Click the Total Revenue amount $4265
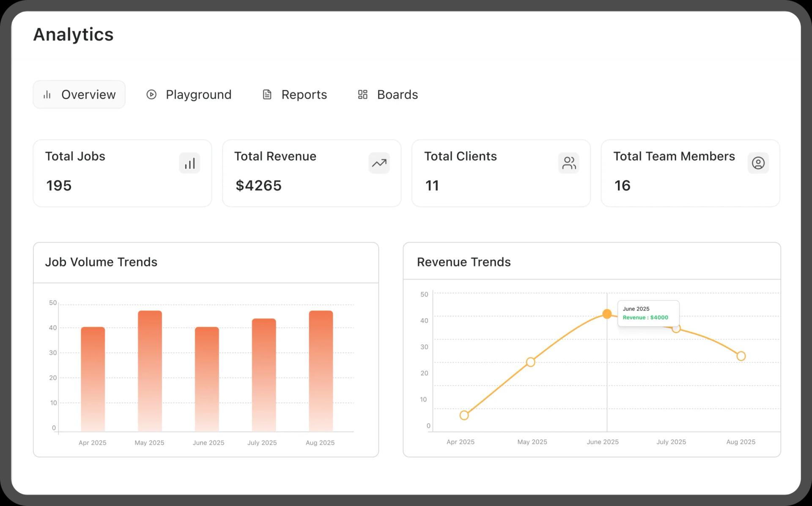Viewport: 812px width, 506px height. 258,185
